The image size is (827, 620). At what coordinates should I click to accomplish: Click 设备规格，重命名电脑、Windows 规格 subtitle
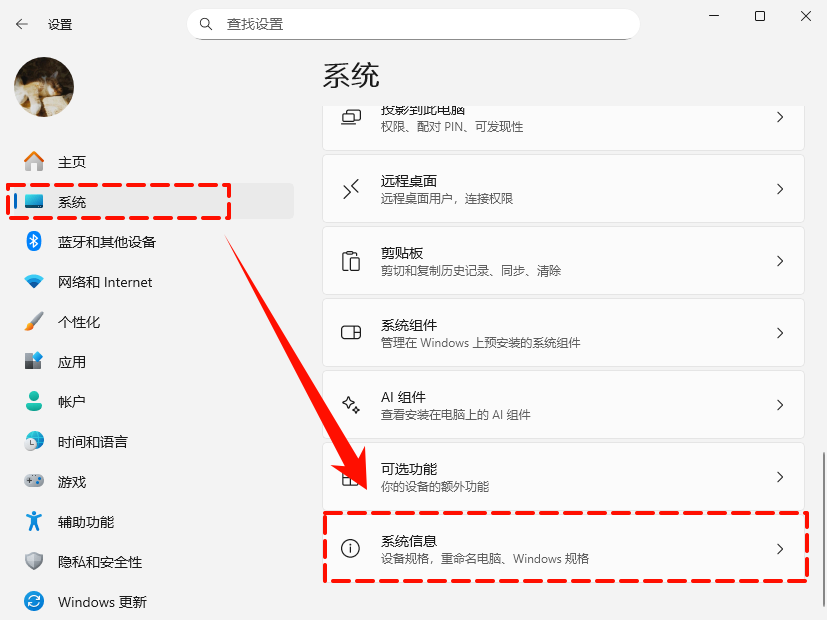485,559
